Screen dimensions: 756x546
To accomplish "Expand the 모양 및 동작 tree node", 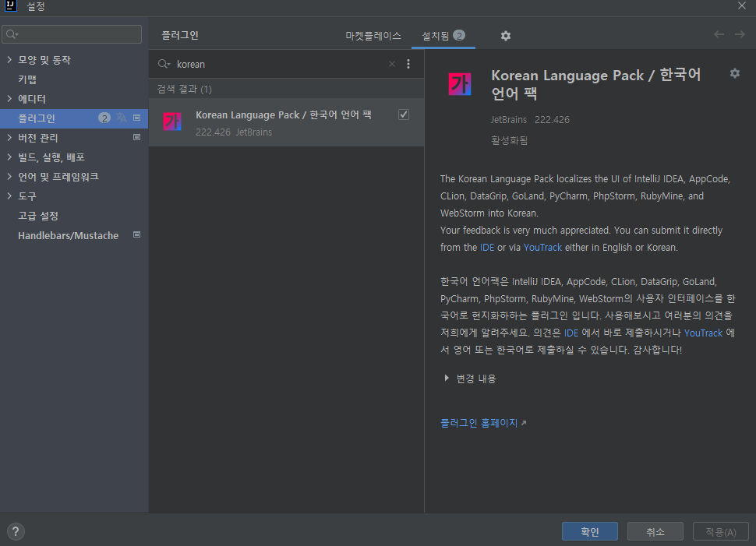I will [9, 59].
